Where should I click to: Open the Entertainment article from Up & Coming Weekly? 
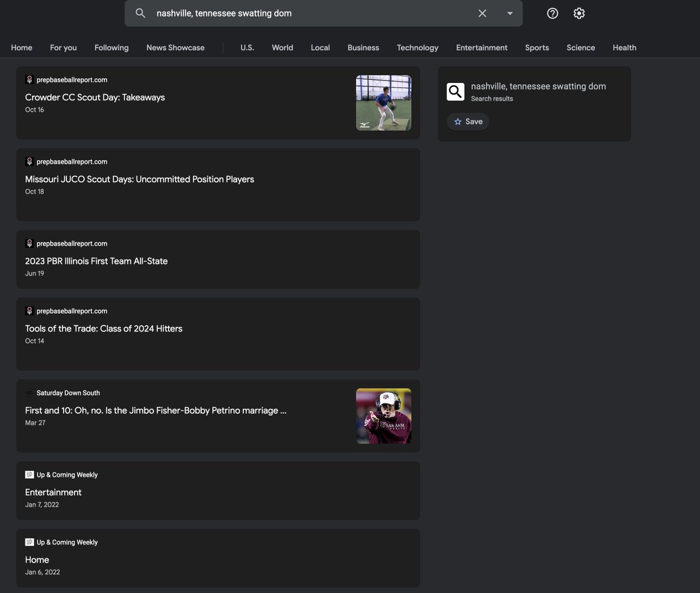click(x=53, y=492)
